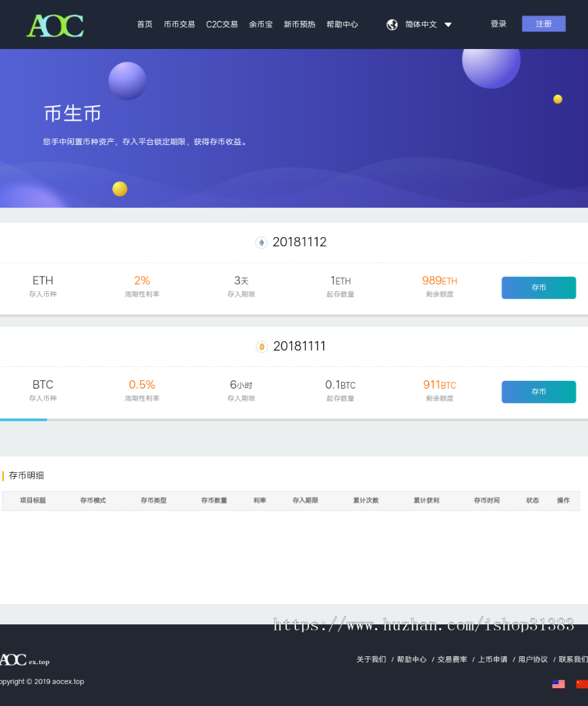Visit the 余币宝 section

(261, 24)
